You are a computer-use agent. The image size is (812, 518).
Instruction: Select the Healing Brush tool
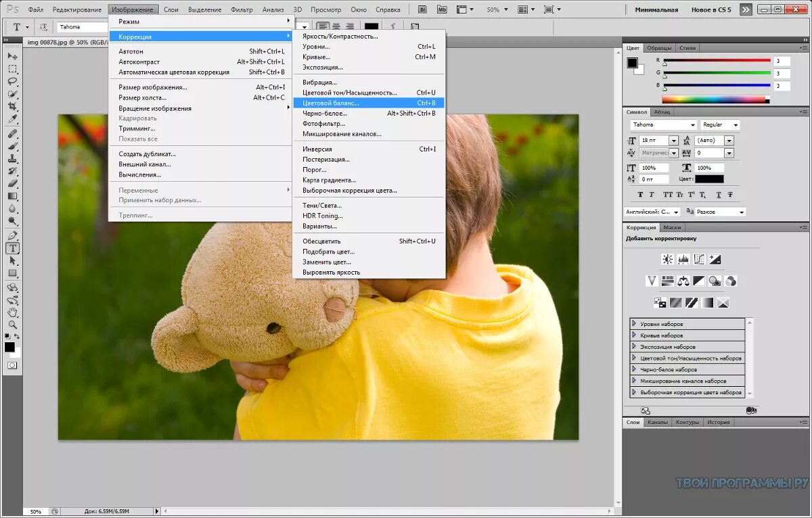pyautogui.click(x=12, y=134)
